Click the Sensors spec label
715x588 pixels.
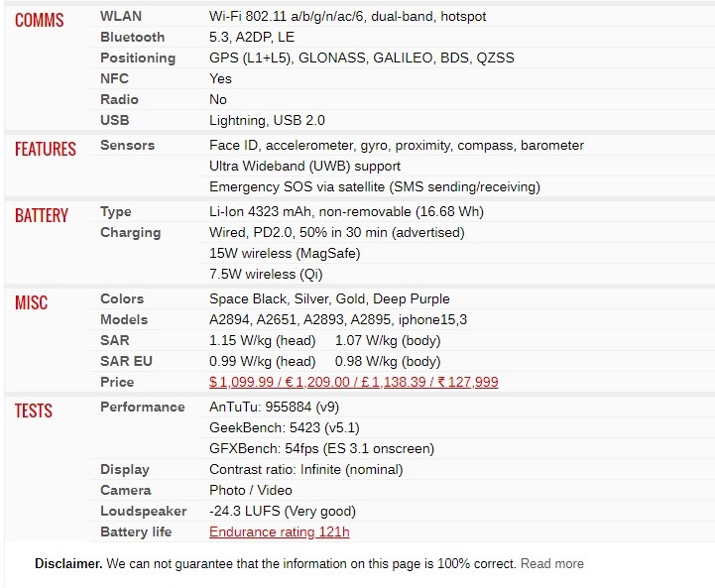(x=127, y=146)
